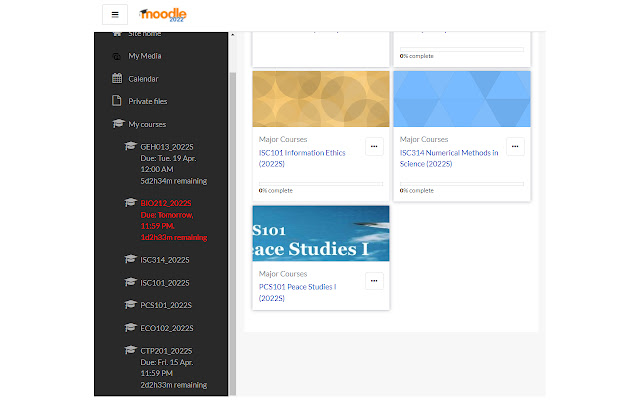Viewport: 640px width, 400px height.
Task: Click 'Due: Fri. 15 Apr.' text
Action: [x=167, y=362]
